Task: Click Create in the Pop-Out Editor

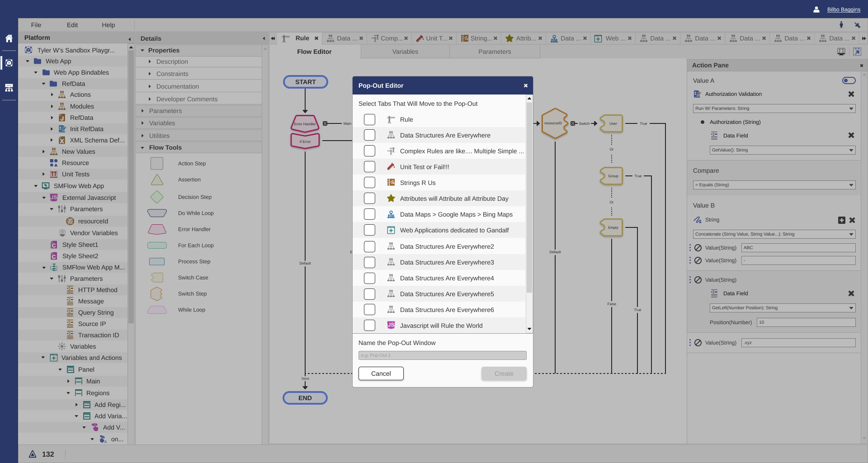Action: point(504,373)
